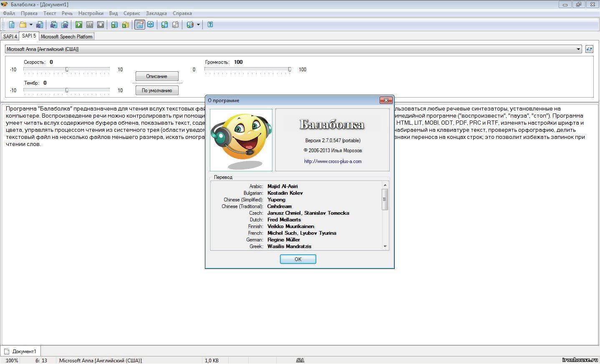Click the split and convert to audio icon
This screenshot has width=600, height=364.
coord(65,25)
